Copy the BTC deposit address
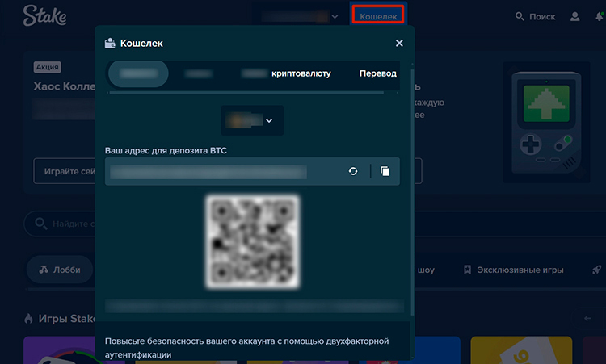The height and width of the screenshot is (364, 606). (x=385, y=171)
